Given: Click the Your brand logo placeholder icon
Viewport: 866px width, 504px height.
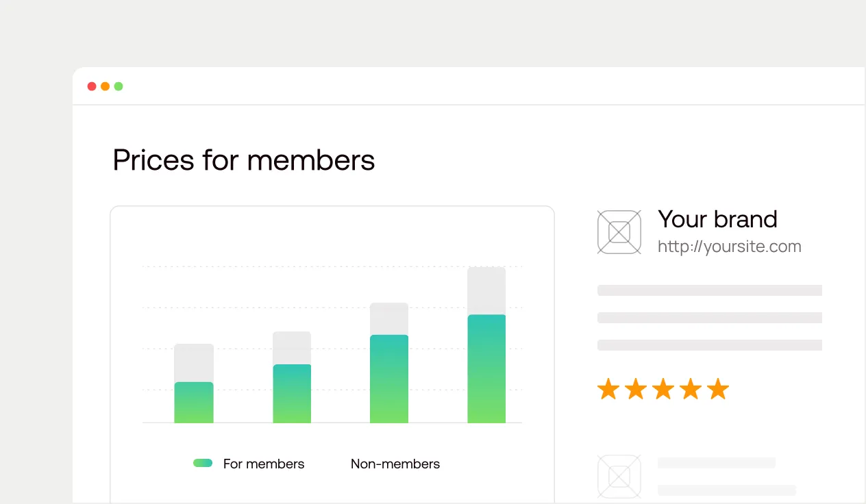Looking at the screenshot, I should 619,232.
